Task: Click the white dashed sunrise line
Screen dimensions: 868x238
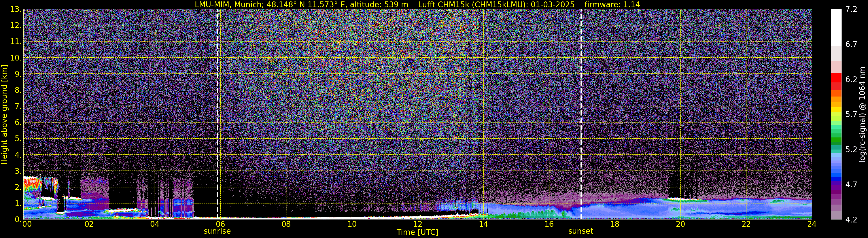Action: point(217,114)
